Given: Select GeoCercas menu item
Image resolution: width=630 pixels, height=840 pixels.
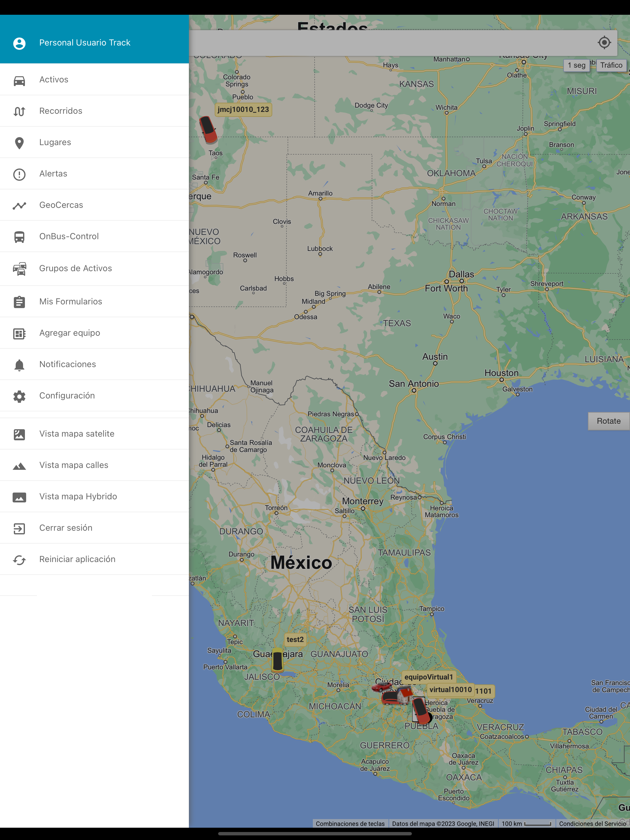Looking at the screenshot, I should coord(94,205).
